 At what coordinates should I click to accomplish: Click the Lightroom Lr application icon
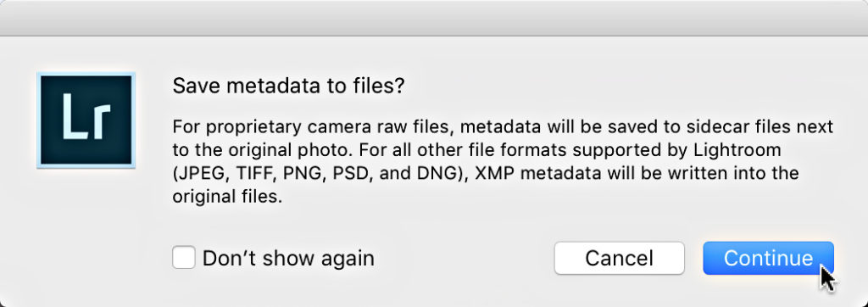point(86,120)
